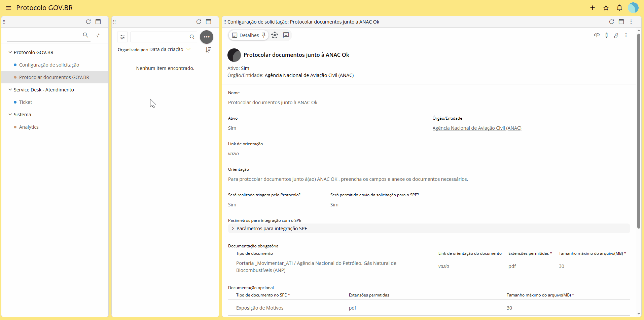Refresh the navigation tree panel
The height and width of the screenshot is (320, 644).
[88, 22]
